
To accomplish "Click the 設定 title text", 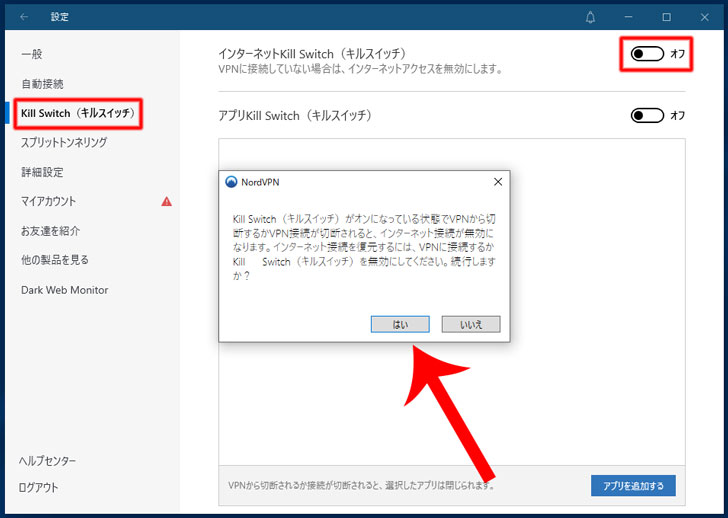I will coord(60,17).
